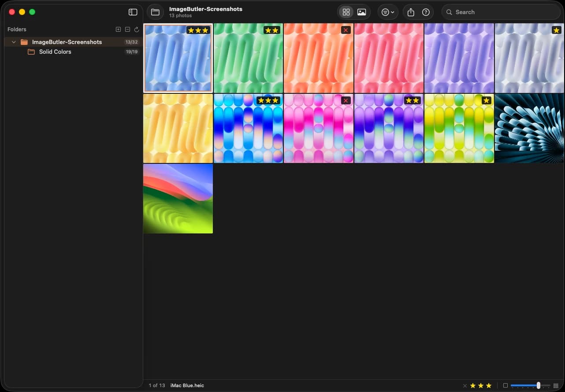Click the 13/32 count badge
The width and height of the screenshot is (565, 392).
pyautogui.click(x=131, y=42)
